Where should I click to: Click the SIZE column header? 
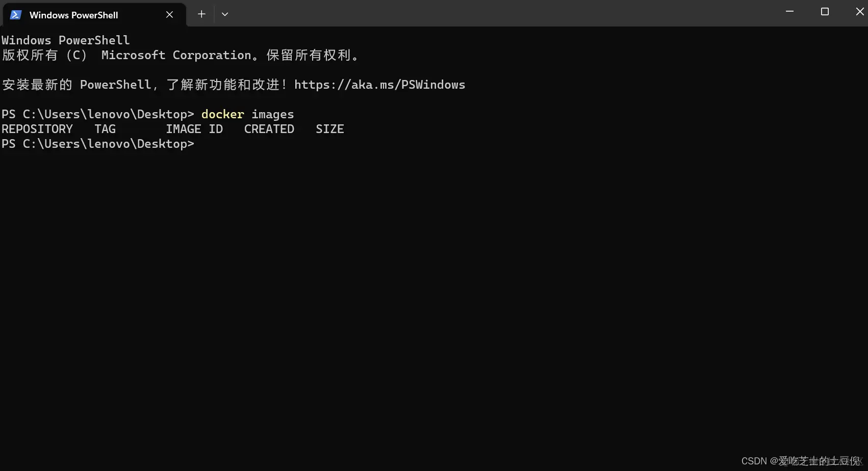330,129
